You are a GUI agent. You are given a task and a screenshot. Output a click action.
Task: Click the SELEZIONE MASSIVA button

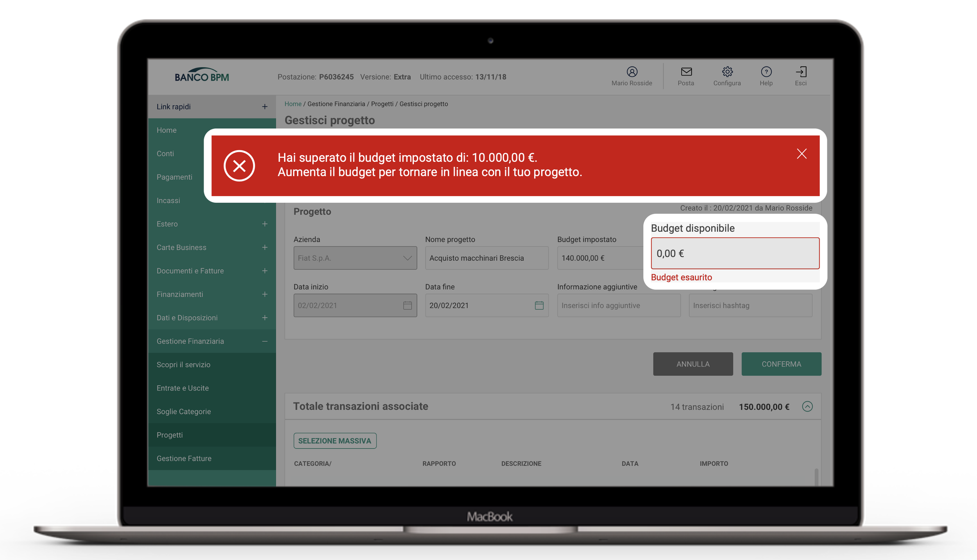click(x=335, y=441)
